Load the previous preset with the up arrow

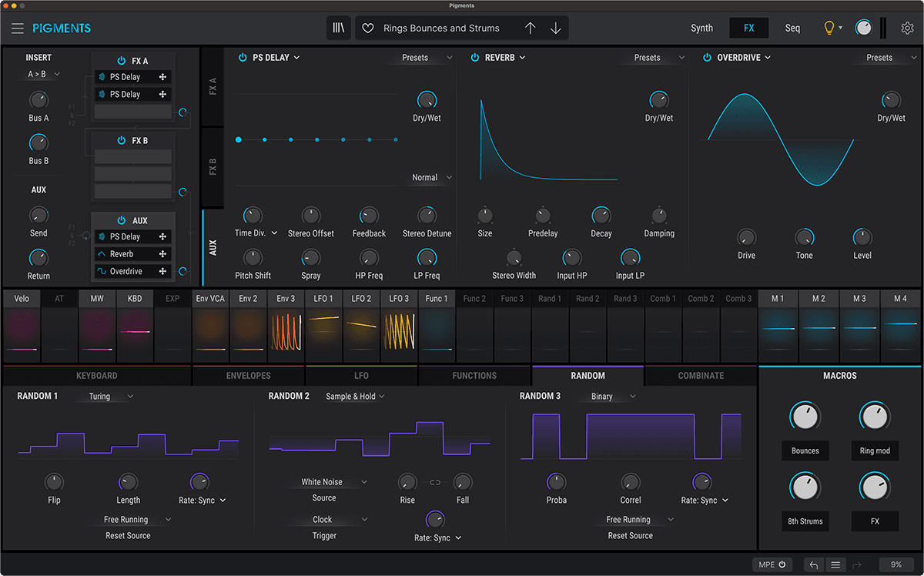pos(530,28)
